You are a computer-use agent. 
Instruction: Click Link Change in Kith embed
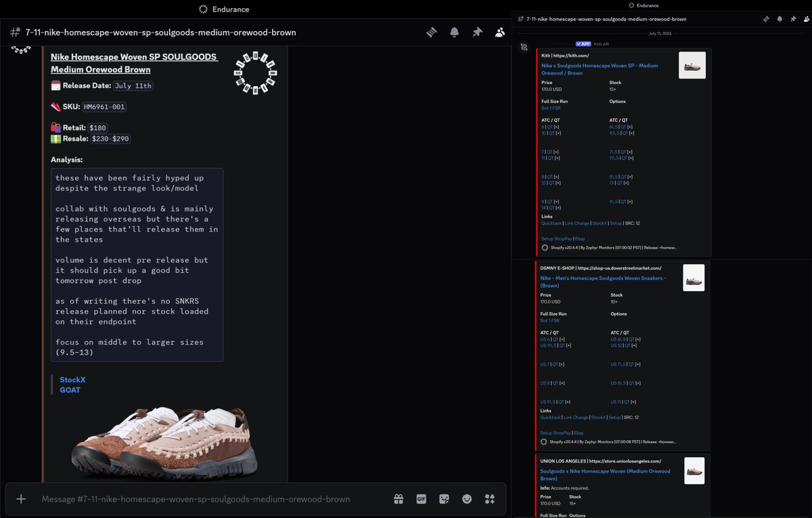(x=576, y=223)
